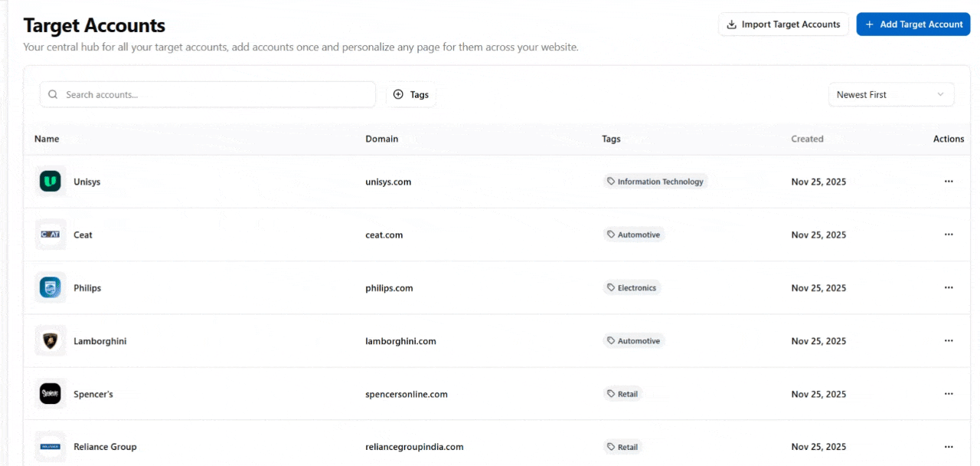Click the Retail tag on Reliance Group row
980x466 pixels.
[x=622, y=447]
